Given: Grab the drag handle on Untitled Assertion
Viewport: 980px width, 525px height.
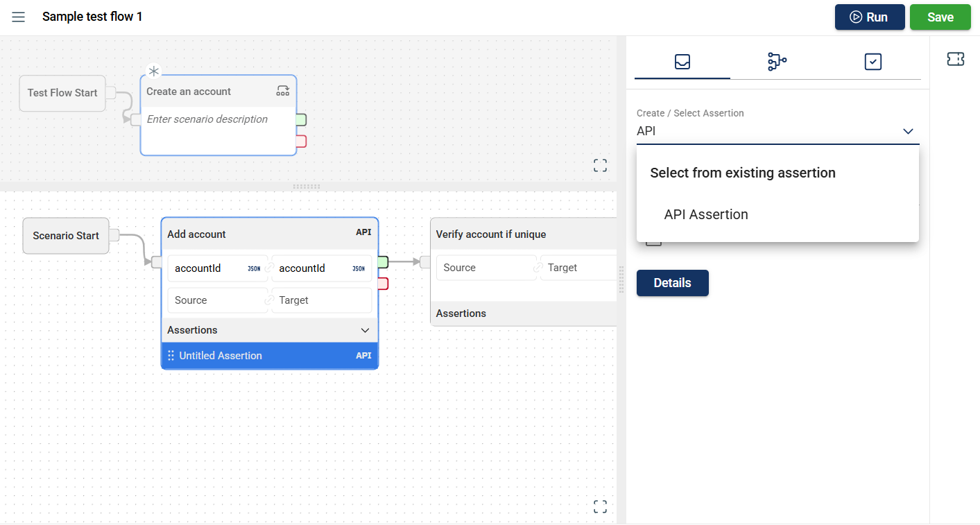Looking at the screenshot, I should click(171, 356).
